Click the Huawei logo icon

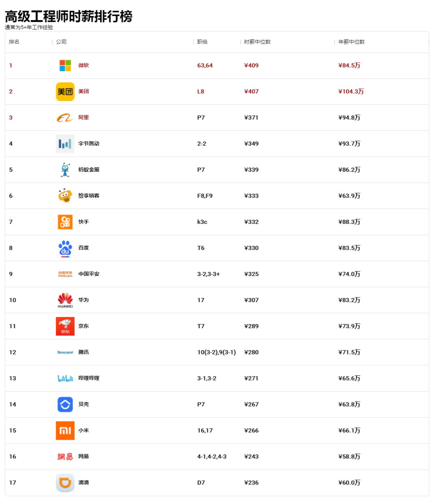(65, 300)
